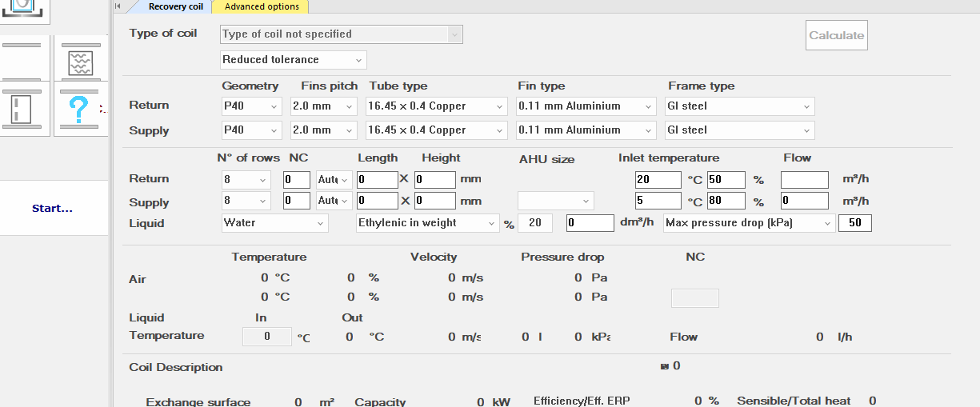Viewport: 980px width, 407px height.
Task: Click the Sensible/Total heat label
Action: tap(794, 400)
